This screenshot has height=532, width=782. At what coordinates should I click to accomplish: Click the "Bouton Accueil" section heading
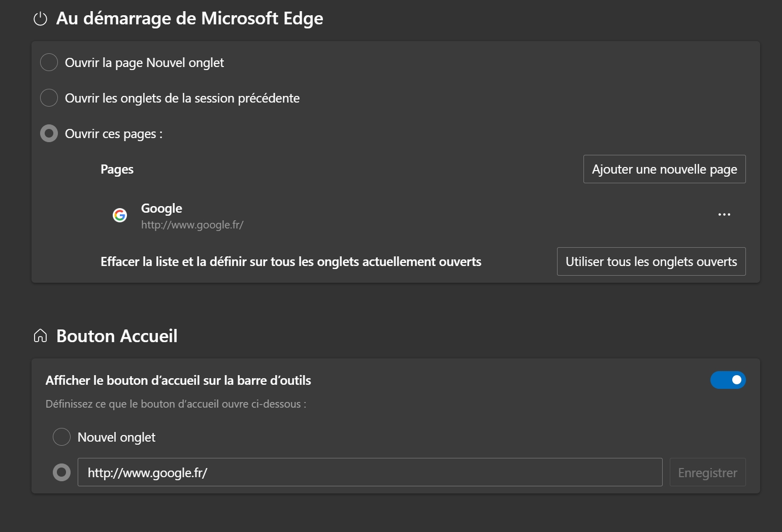[x=117, y=336]
